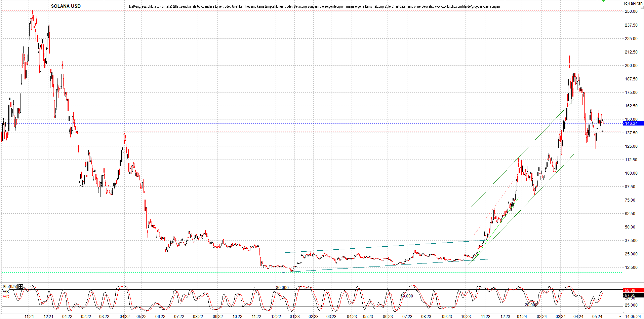Click the 212.50 price axis label
The width and height of the screenshot is (644, 319).
tap(631, 52)
